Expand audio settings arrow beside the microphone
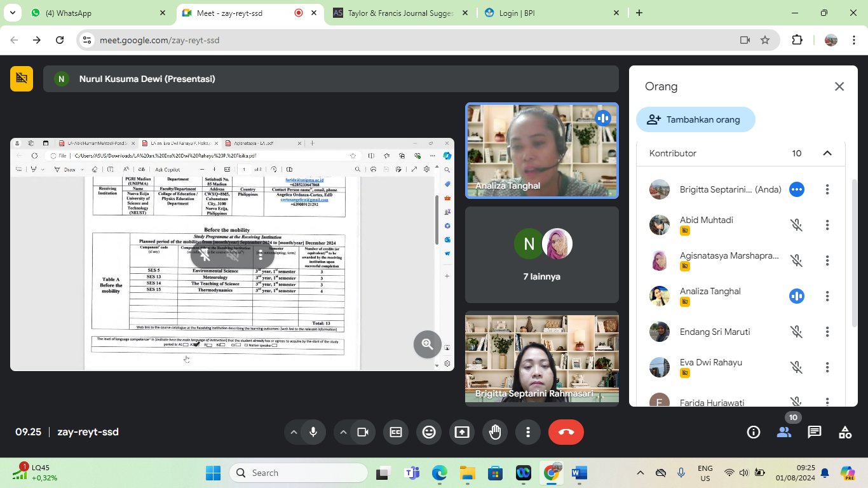 tap(294, 432)
